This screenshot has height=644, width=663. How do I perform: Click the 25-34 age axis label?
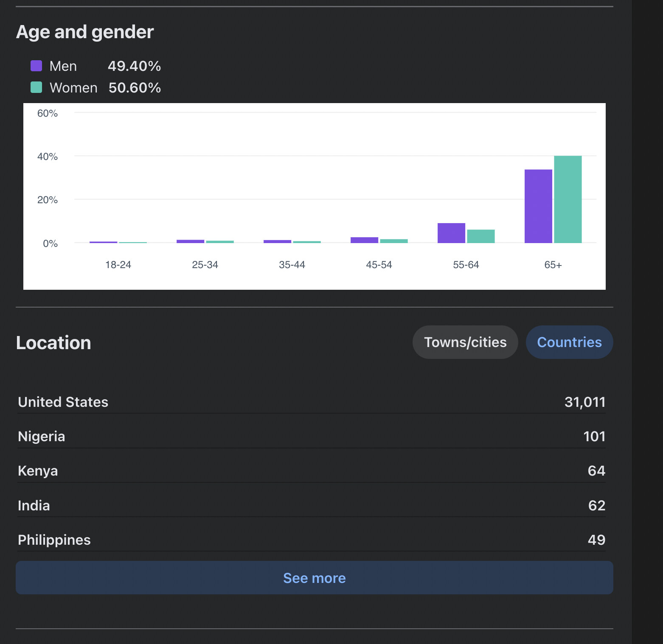(x=205, y=265)
